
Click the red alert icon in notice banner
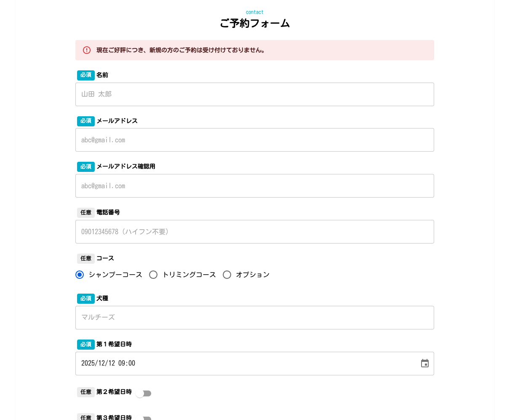tap(87, 50)
